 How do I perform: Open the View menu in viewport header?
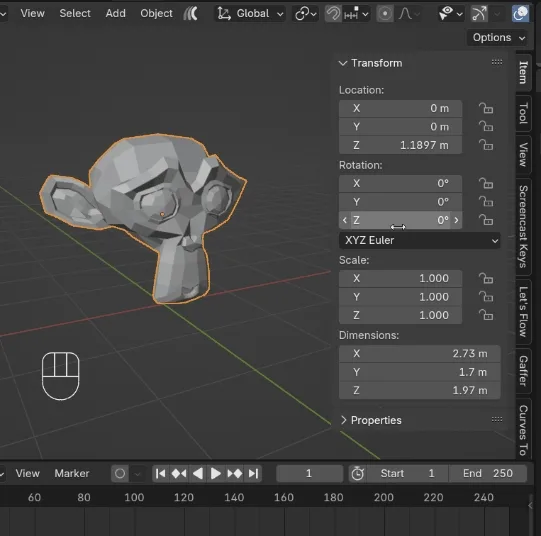pos(32,13)
